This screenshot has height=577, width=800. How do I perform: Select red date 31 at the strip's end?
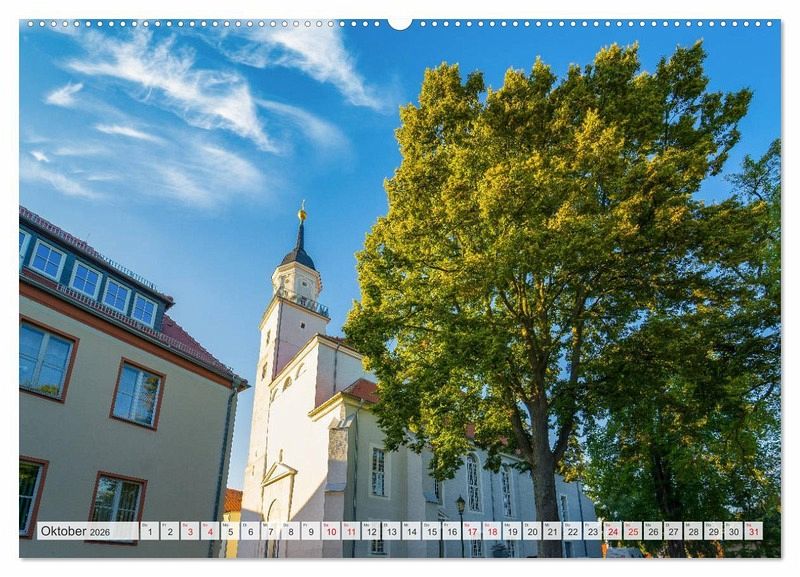(x=753, y=531)
